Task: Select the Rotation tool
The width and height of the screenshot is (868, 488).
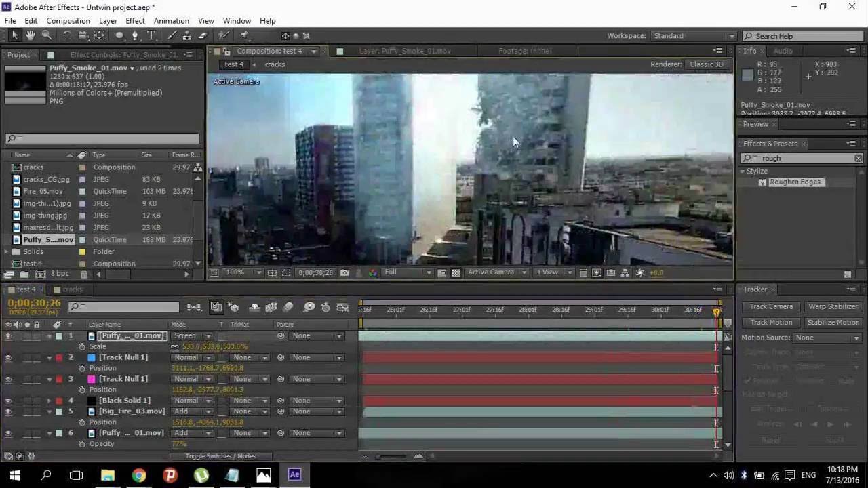Action: pos(67,35)
